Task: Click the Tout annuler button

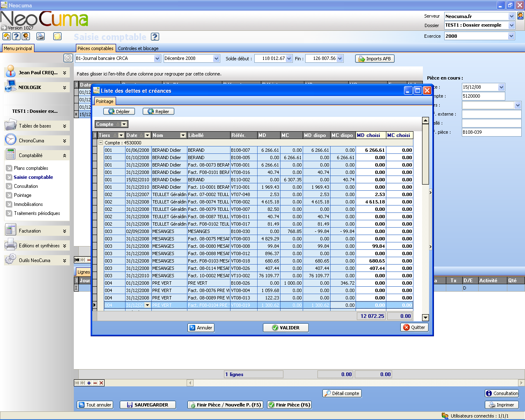Action: [x=95, y=405]
